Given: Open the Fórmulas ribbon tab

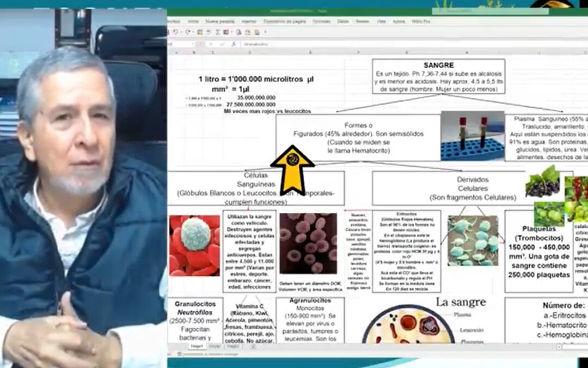Looking at the screenshot, I should coord(322,22).
